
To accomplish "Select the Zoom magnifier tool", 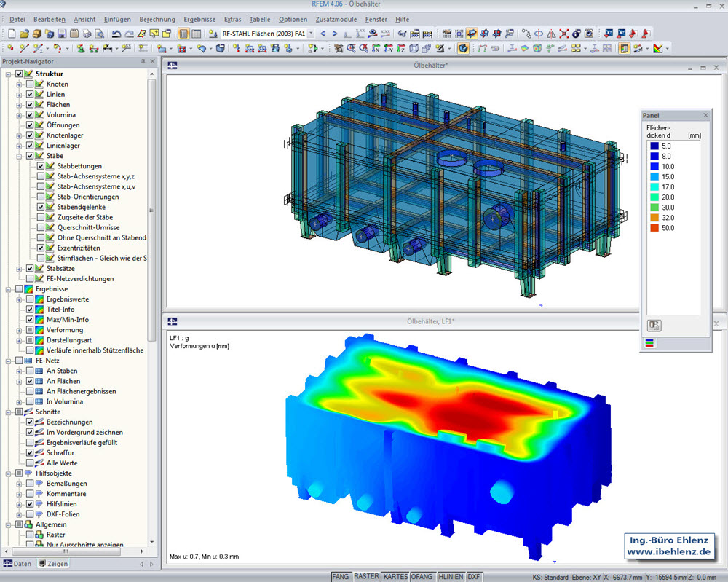I will point(351,49).
